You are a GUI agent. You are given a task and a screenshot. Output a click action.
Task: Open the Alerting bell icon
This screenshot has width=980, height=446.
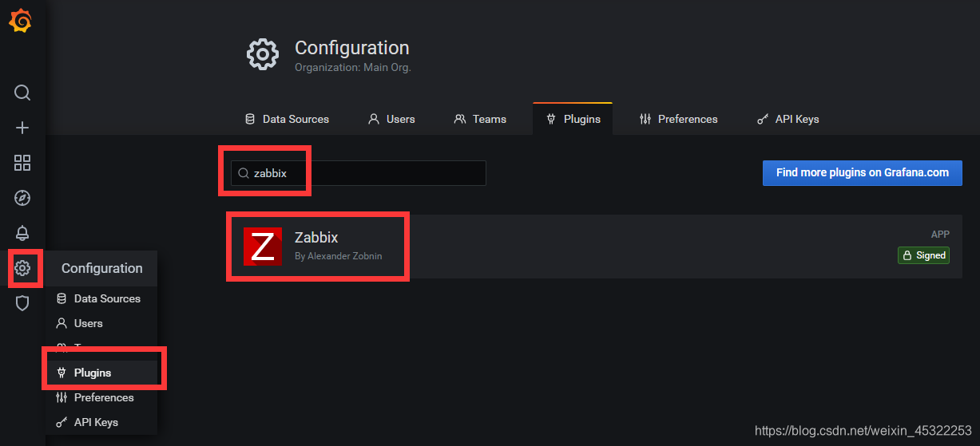pyautogui.click(x=22, y=233)
